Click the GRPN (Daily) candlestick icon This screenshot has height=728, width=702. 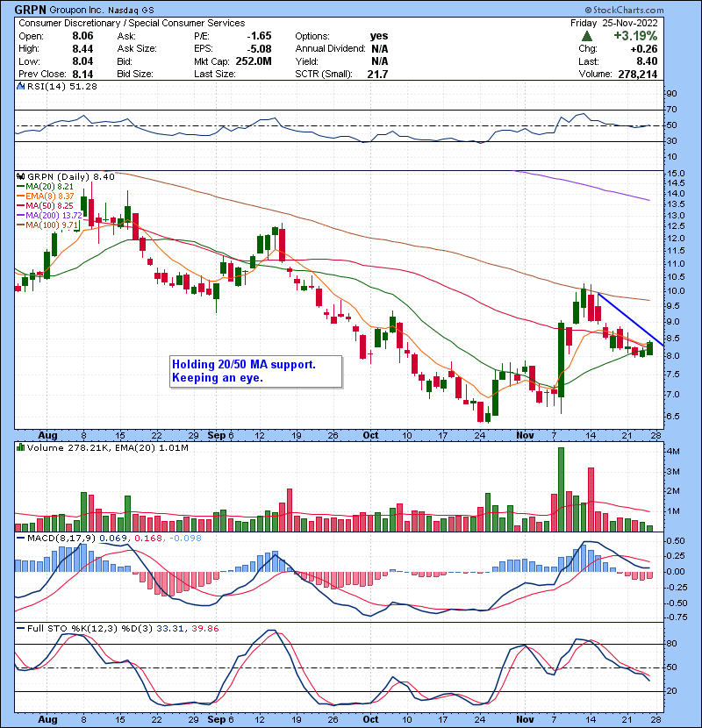(20, 176)
